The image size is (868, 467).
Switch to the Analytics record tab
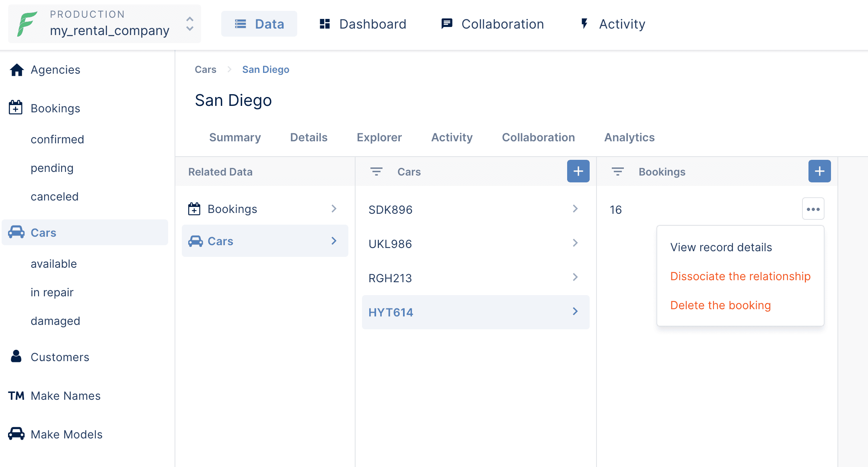(x=629, y=138)
